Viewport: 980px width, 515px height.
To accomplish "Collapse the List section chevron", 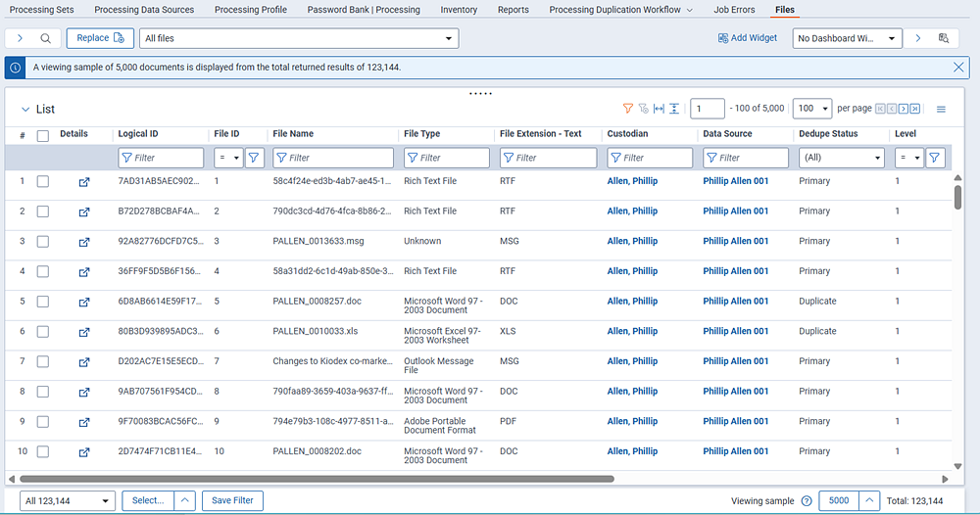I will 25,110.
